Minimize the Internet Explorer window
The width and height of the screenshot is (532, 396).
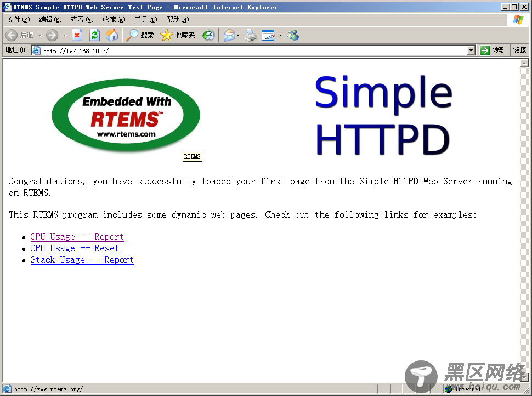(x=505, y=7)
